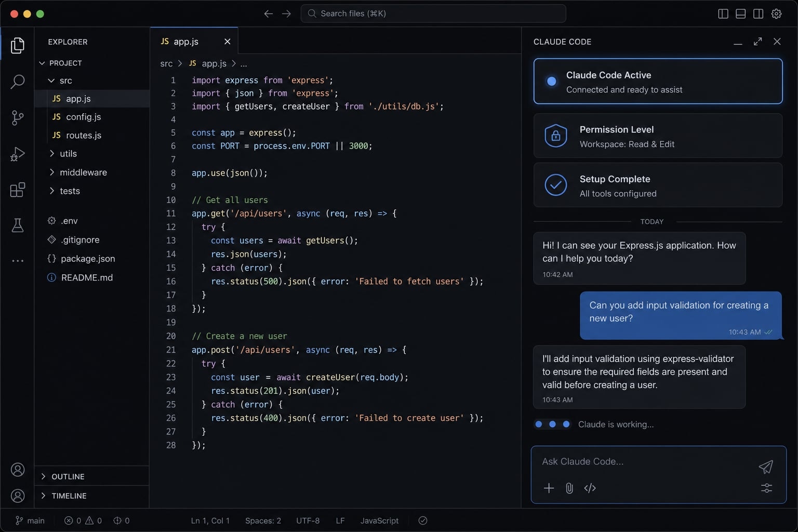Change language mode JavaScript

pos(379,521)
